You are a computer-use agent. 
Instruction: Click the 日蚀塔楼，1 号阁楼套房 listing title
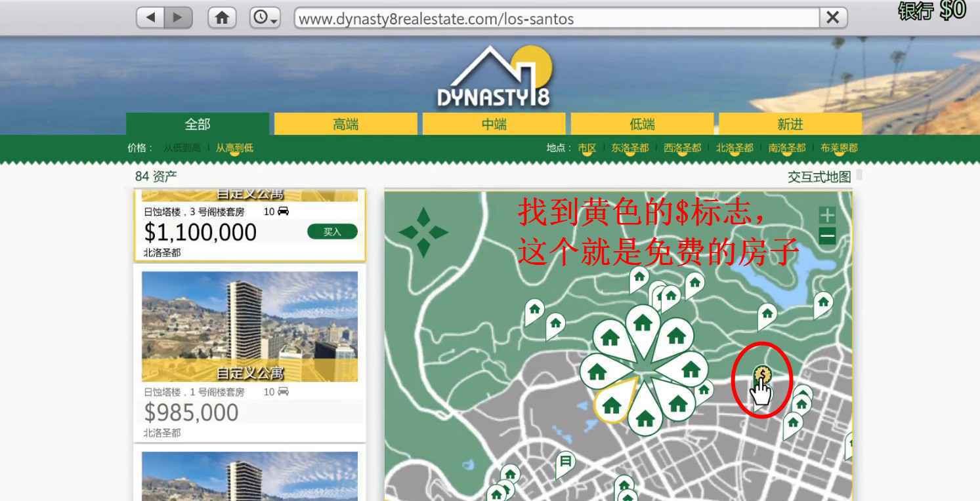194,392
